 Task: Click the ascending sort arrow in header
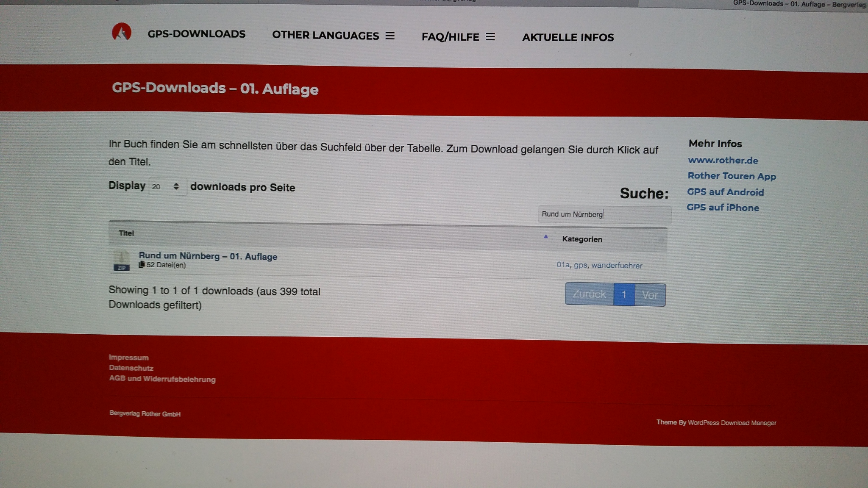click(546, 236)
